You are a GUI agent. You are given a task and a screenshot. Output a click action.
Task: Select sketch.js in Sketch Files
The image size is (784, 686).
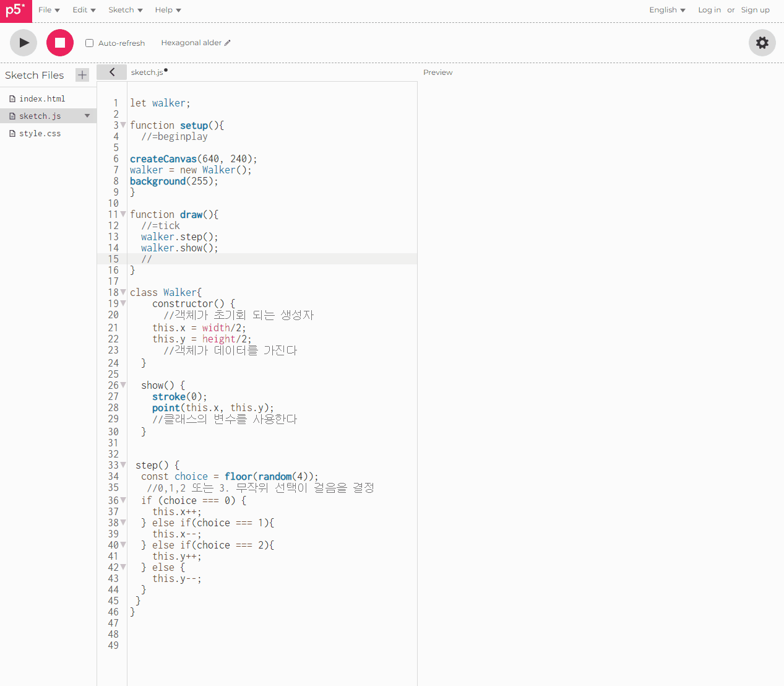(40, 116)
